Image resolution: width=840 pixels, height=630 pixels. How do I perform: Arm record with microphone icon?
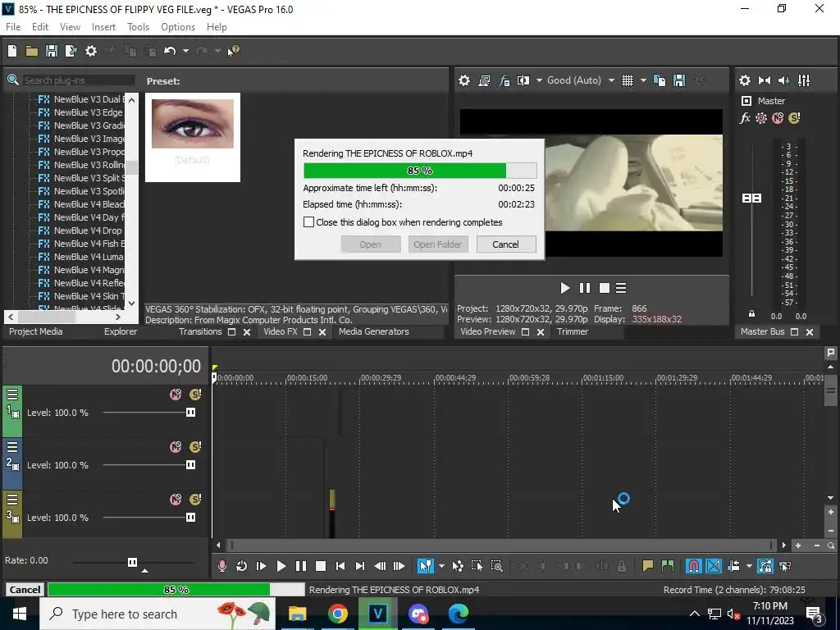221,566
